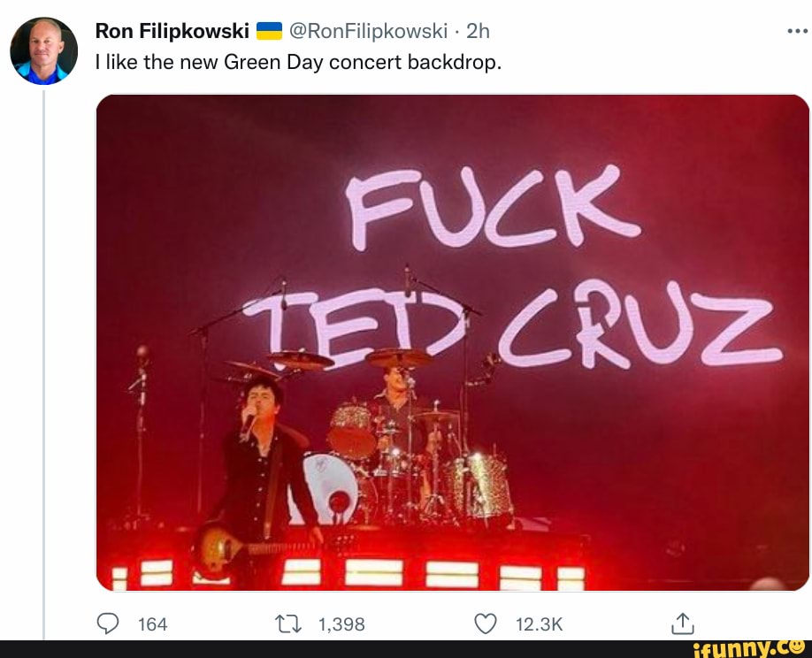Tap the heart icon to like the tweet
This screenshot has height=658, width=812.
coord(485,624)
